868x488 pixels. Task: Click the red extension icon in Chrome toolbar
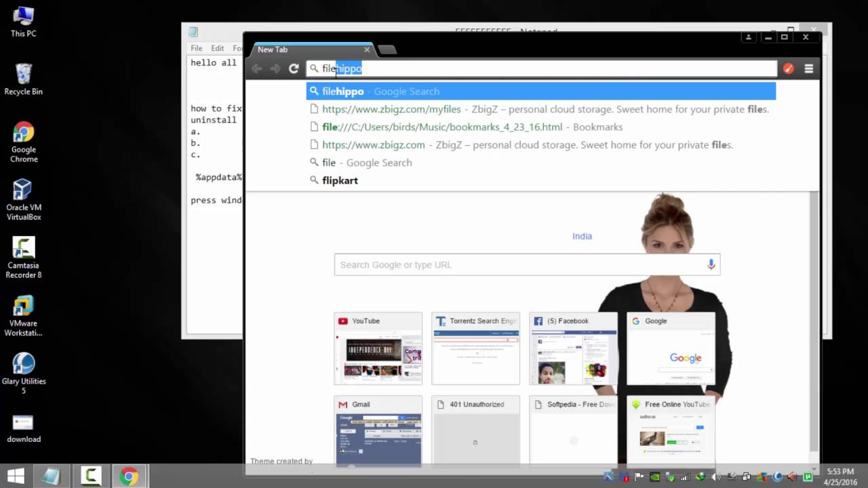788,68
